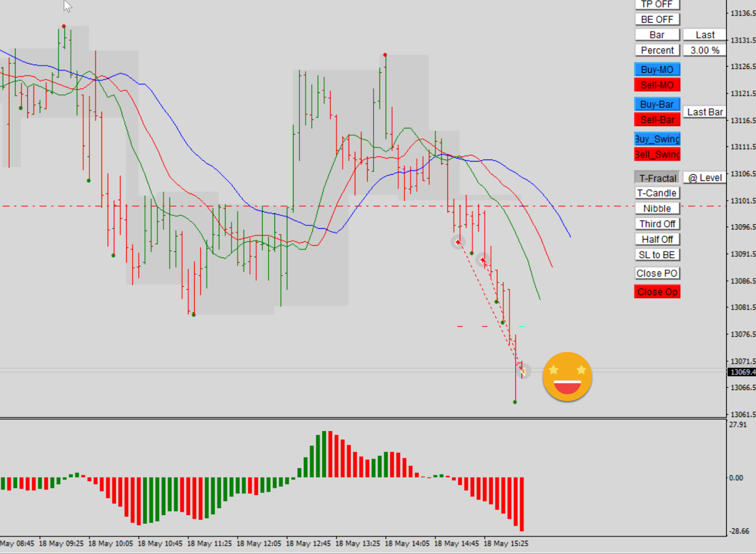This screenshot has width=756, height=554.
Task: Click the orange price arrow marker at current bar
Action: pyautogui.click(x=523, y=372)
